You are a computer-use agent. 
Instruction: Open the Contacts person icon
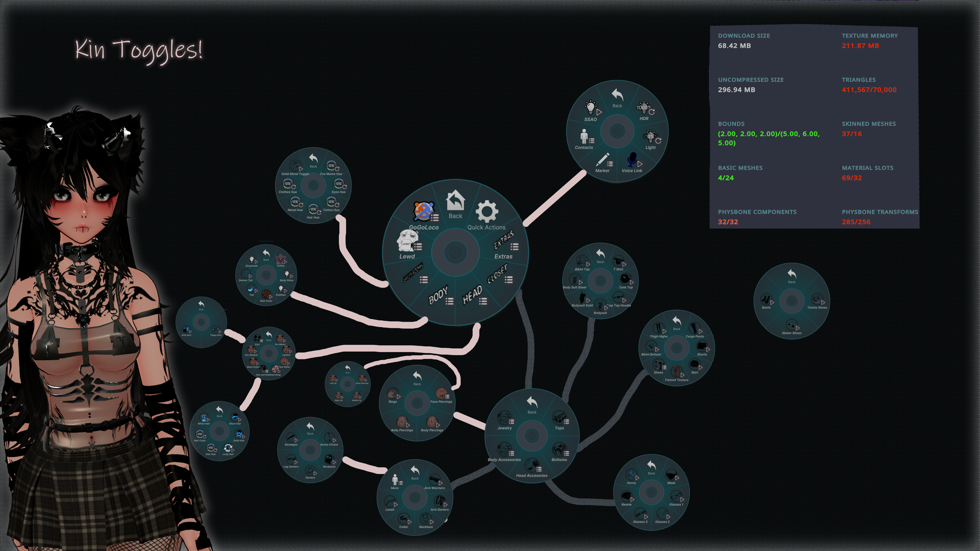[x=584, y=136]
